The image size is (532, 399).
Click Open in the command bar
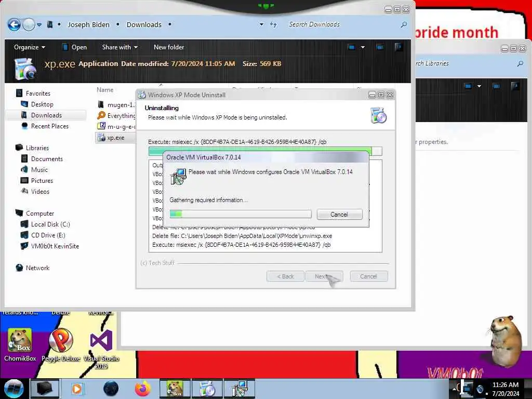[x=75, y=47]
